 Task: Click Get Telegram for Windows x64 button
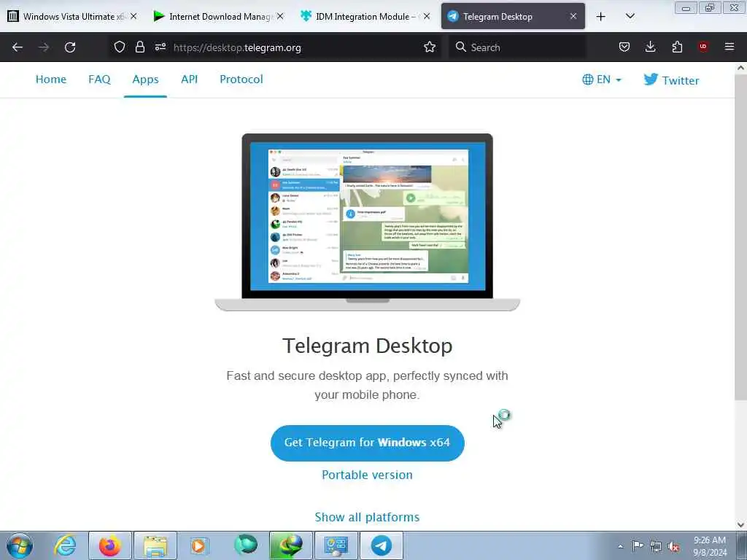pos(368,443)
